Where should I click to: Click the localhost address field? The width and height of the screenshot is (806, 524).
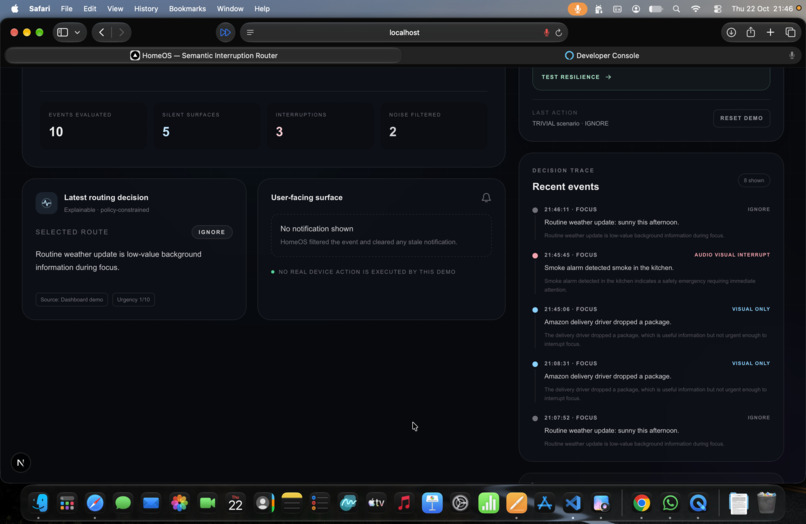[x=404, y=32]
